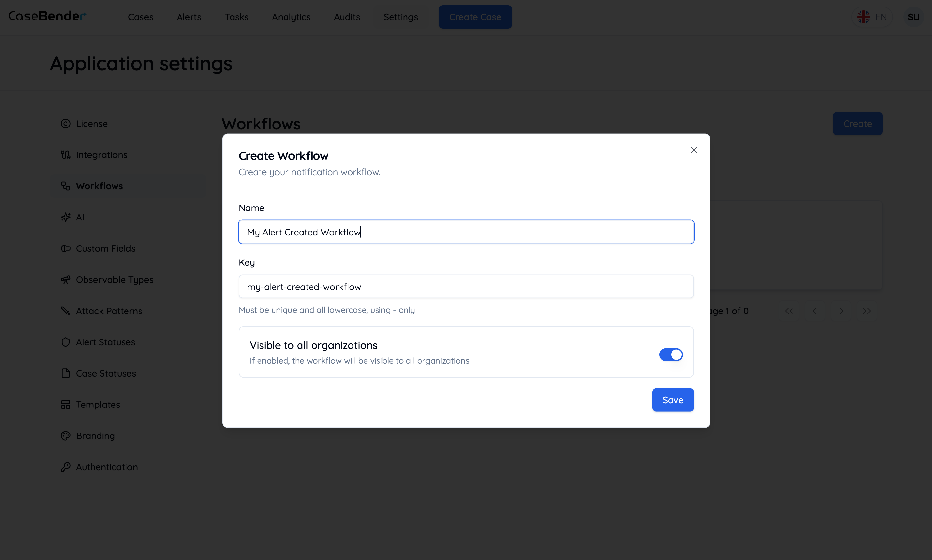Open the Authentication key icon section
This screenshot has height=560, width=932.
(x=66, y=467)
